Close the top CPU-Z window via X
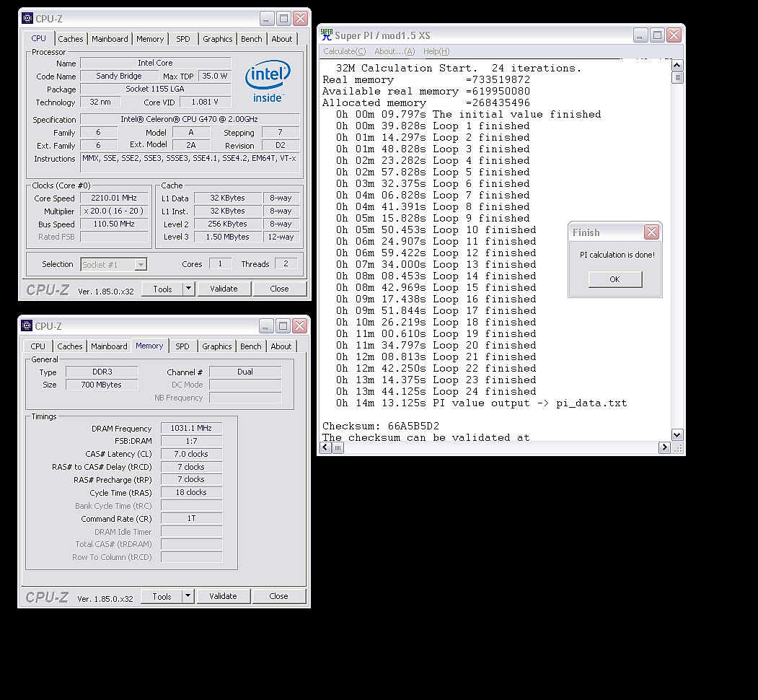 point(300,18)
